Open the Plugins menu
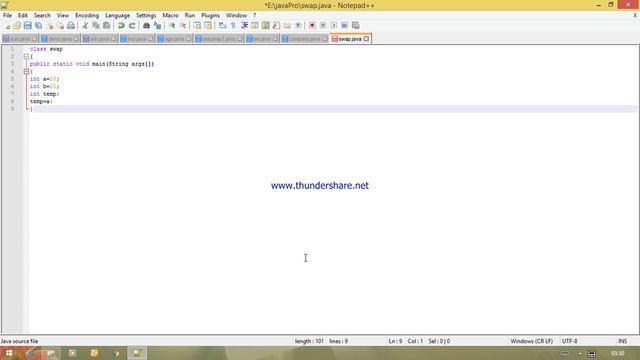Viewport: 640px width, 360px height. click(x=210, y=16)
